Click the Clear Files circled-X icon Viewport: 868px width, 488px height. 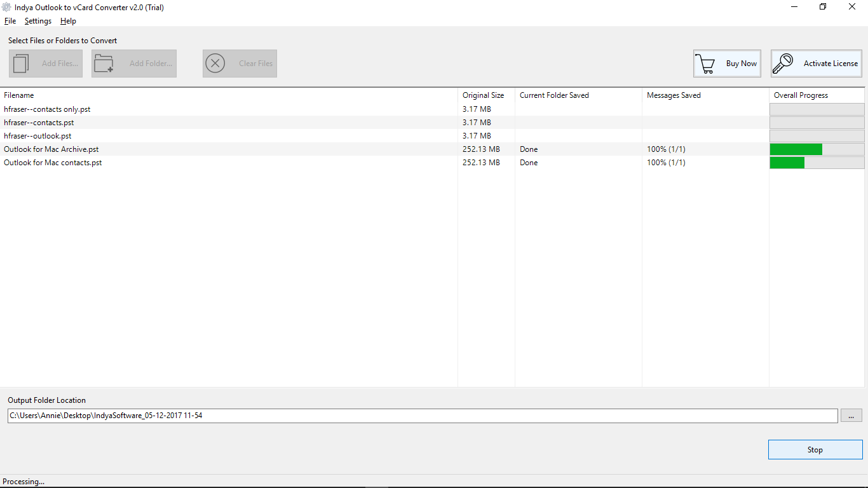pos(215,64)
